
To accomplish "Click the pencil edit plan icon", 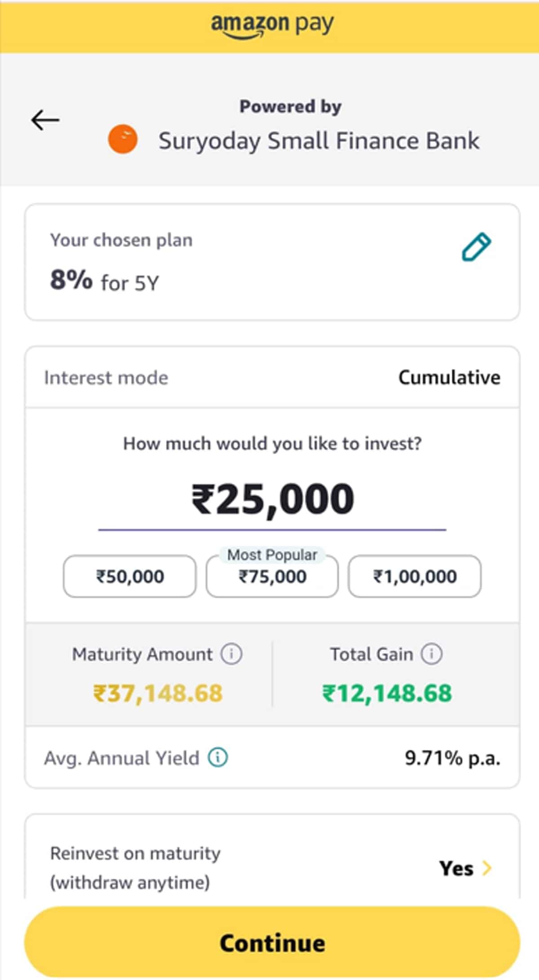I will click(476, 247).
